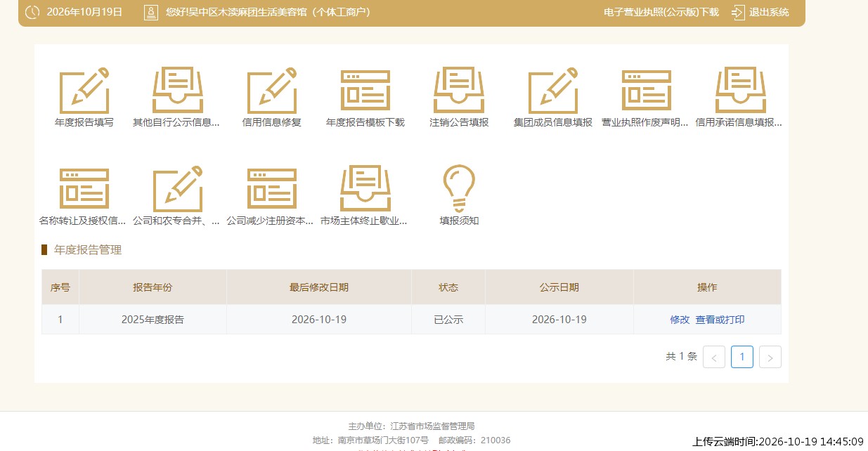Click the 序号 column header
This screenshot has width=868, height=451.
tap(60, 287)
